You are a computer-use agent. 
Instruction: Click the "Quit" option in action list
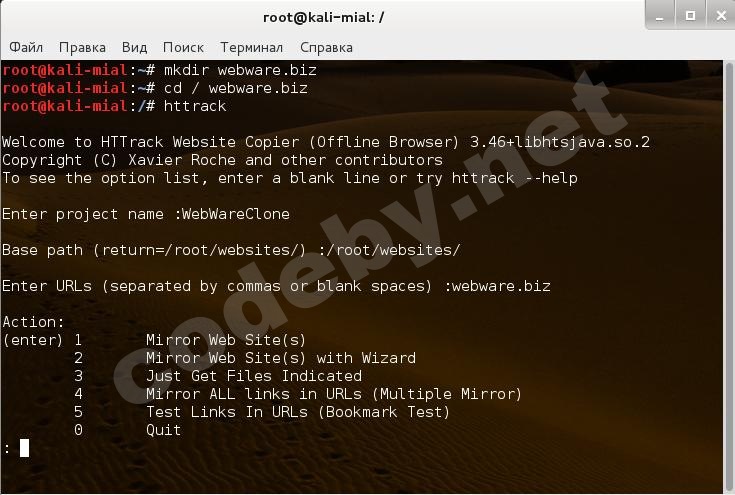[164, 430]
